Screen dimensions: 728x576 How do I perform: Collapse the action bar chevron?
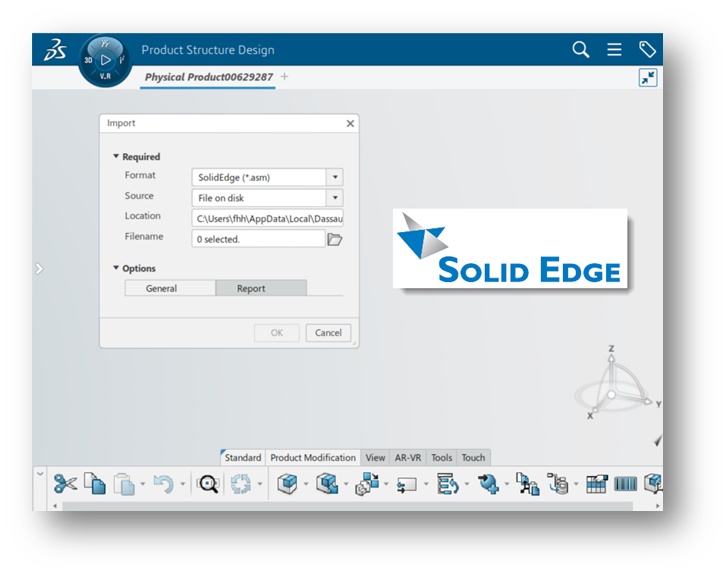pos(40,473)
